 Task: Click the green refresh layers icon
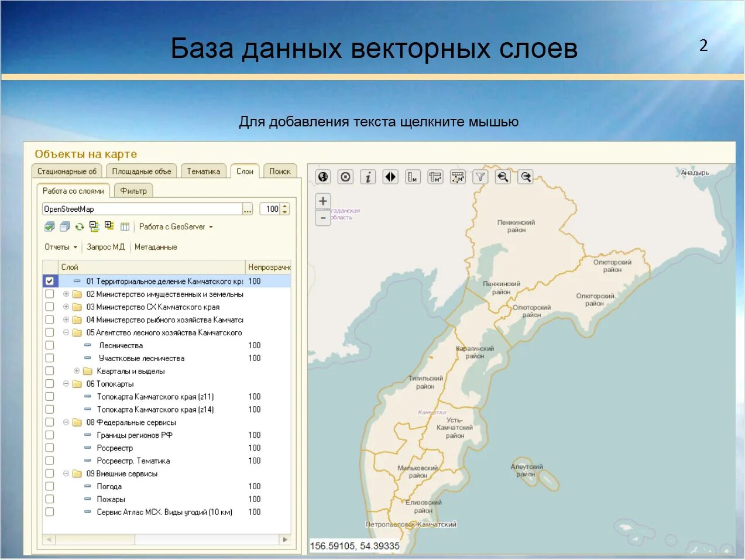(80, 226)
